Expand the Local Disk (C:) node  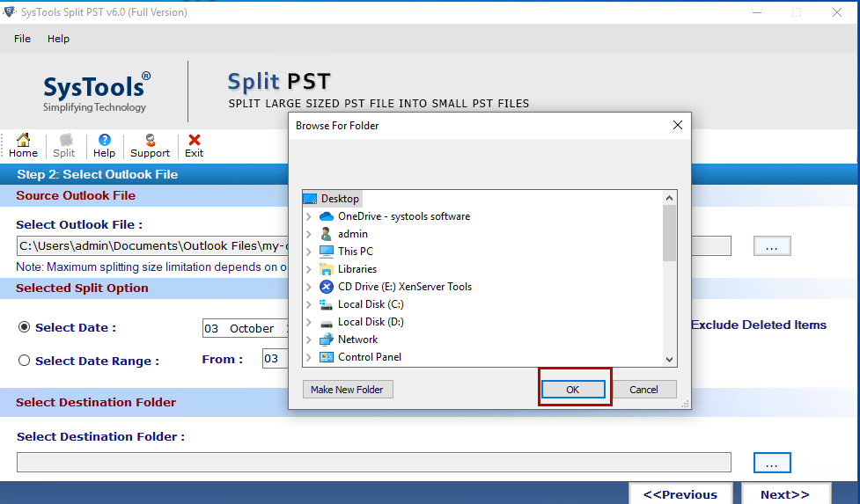(309, 304)
